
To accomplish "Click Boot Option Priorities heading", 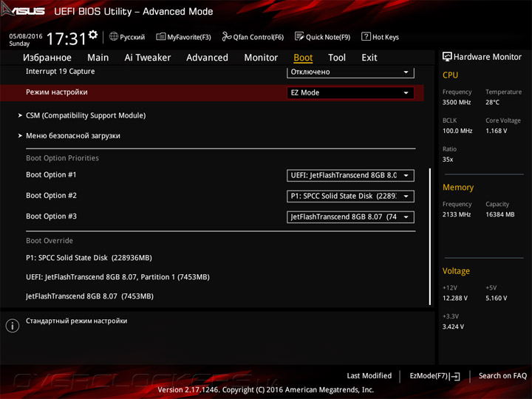I will click(62, 158).
